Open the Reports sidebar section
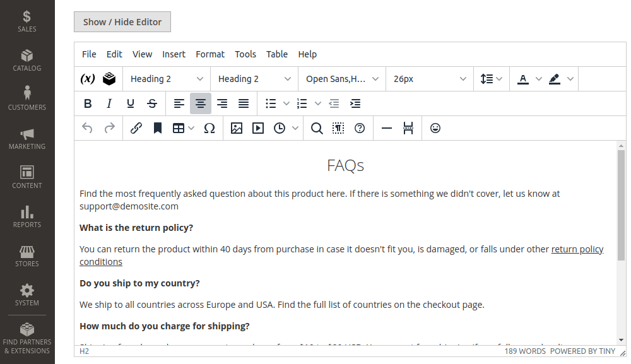Screen dimensions: 631x364 27,216
